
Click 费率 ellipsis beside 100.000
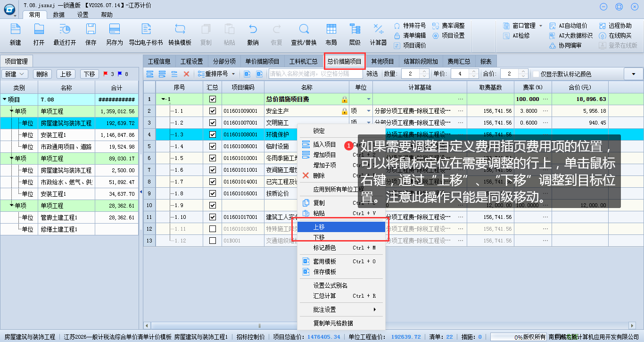pos(545,99)
